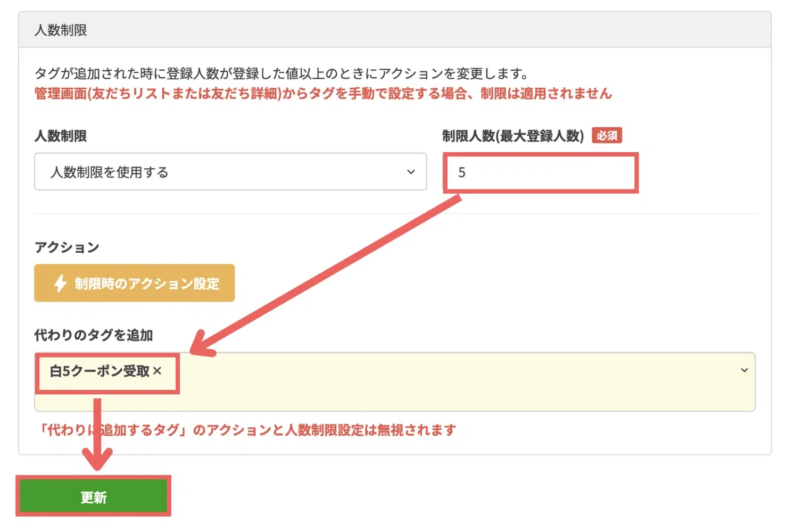
Task: Click the 代わりのタグを追加 label
Action: (94, 335)
